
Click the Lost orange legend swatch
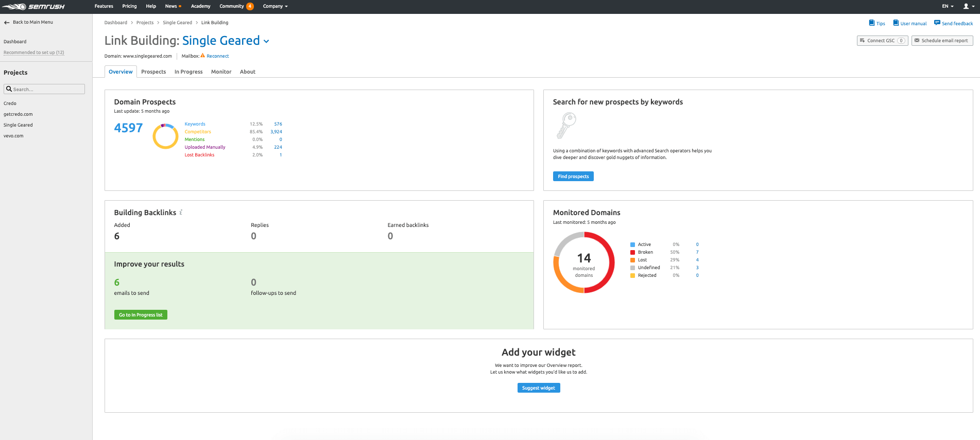(x=632, y=260)
